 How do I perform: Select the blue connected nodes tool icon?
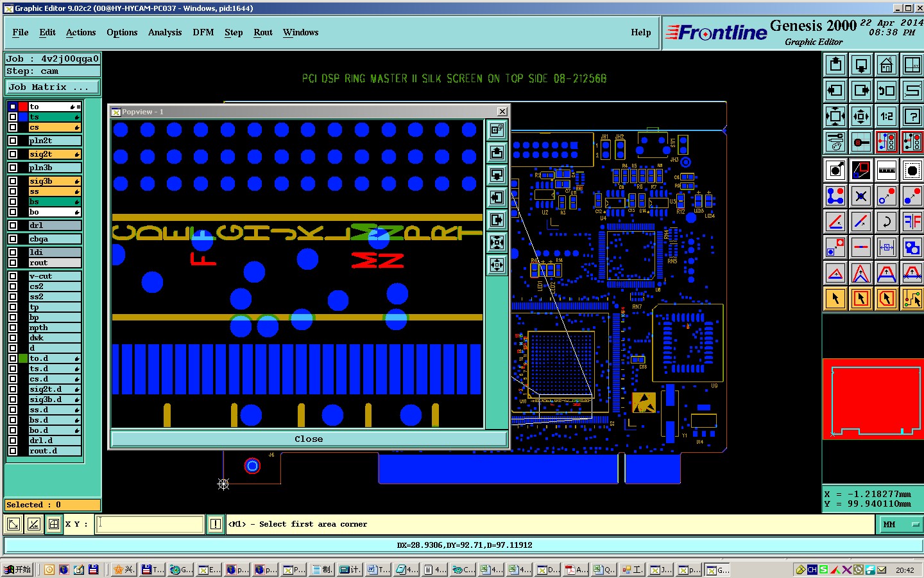tap(835, 196)
